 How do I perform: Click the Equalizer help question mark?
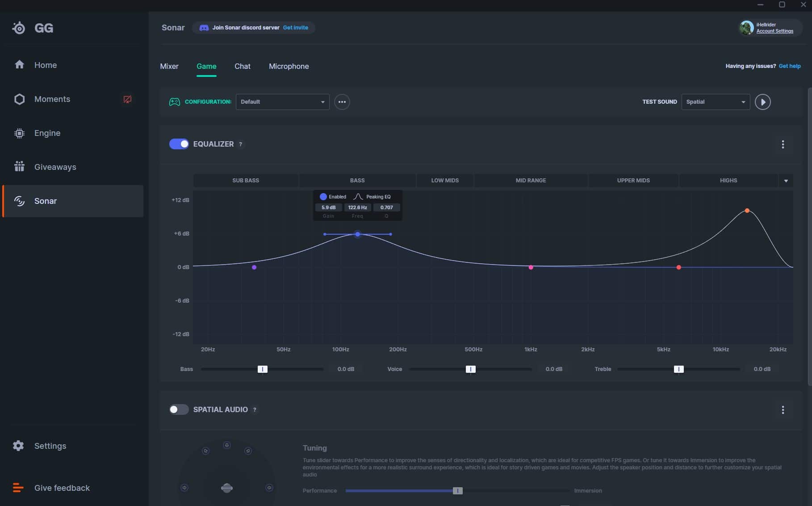(x=240, y=144)
